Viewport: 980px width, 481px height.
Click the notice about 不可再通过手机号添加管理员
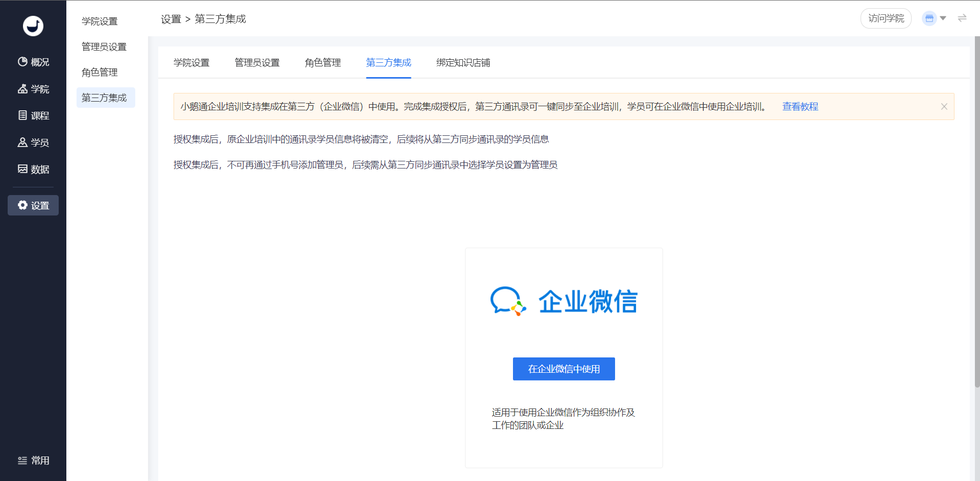click(365, 165)
